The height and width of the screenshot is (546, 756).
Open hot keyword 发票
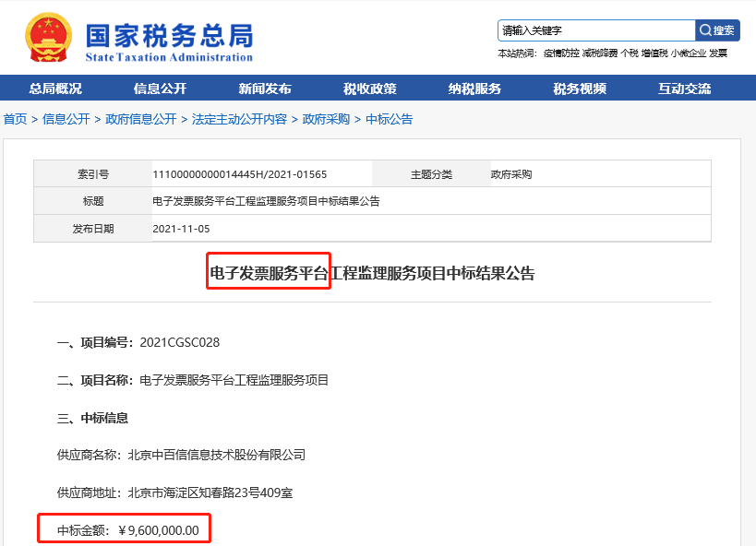coord(718,53)
